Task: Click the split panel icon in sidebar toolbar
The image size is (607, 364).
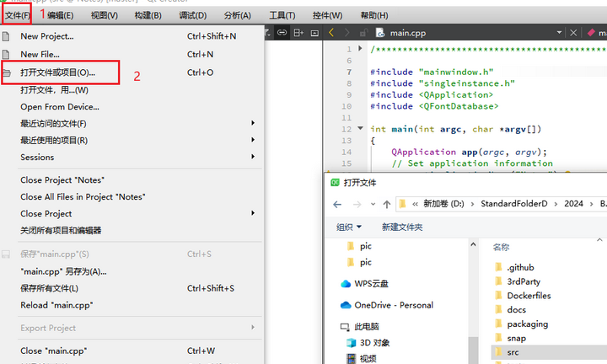Action: 298,33
